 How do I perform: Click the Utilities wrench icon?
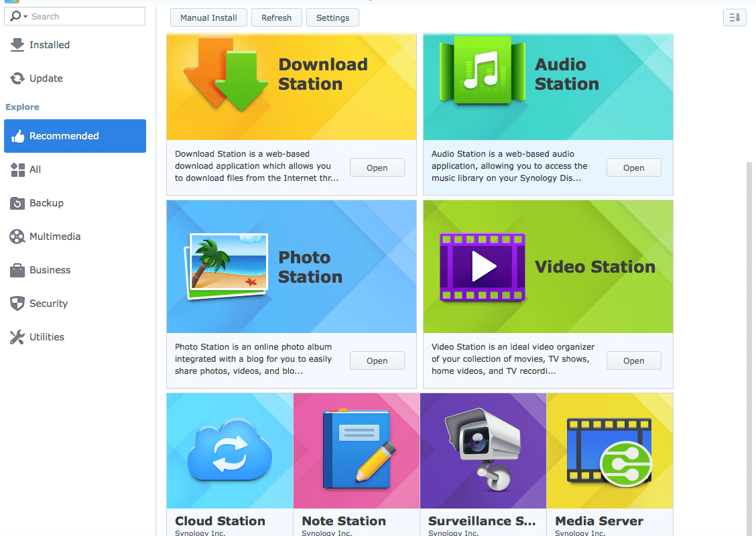tap(17, 337)
